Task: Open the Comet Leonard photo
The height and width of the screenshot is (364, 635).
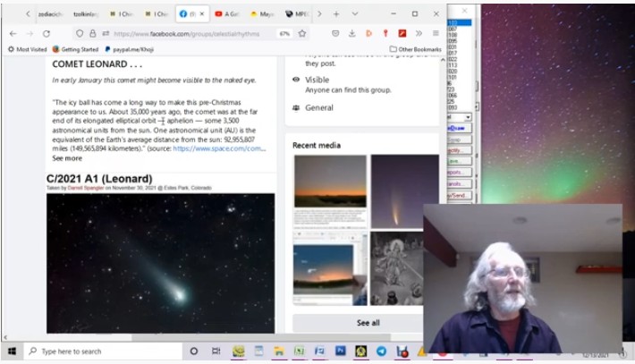Action: click(x=160, y=262)
